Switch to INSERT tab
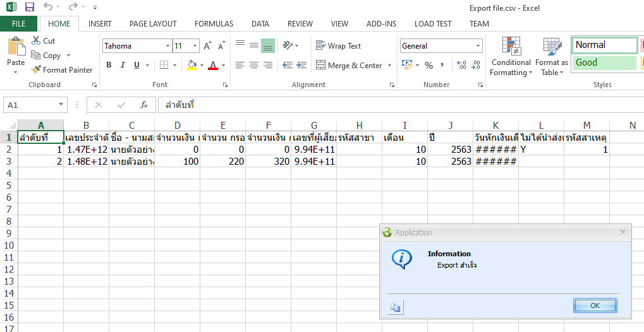This screenshot has height=332, width=644. click(100, 24)
